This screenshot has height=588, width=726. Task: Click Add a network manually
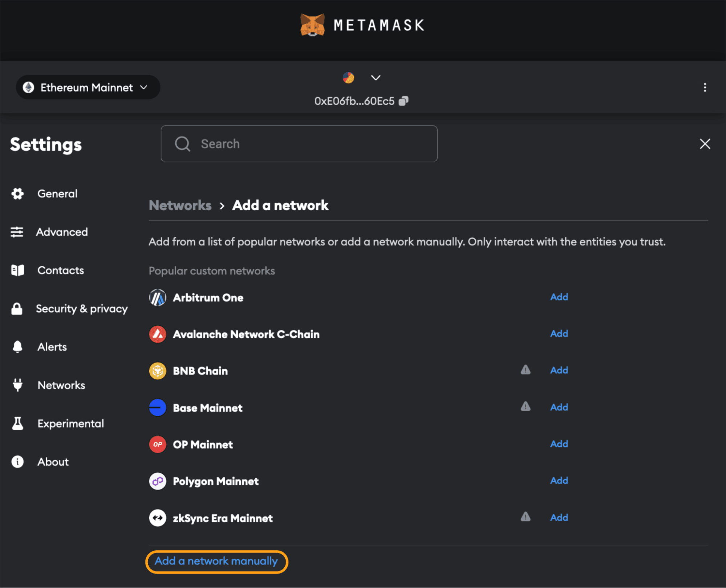click(216, 561)
